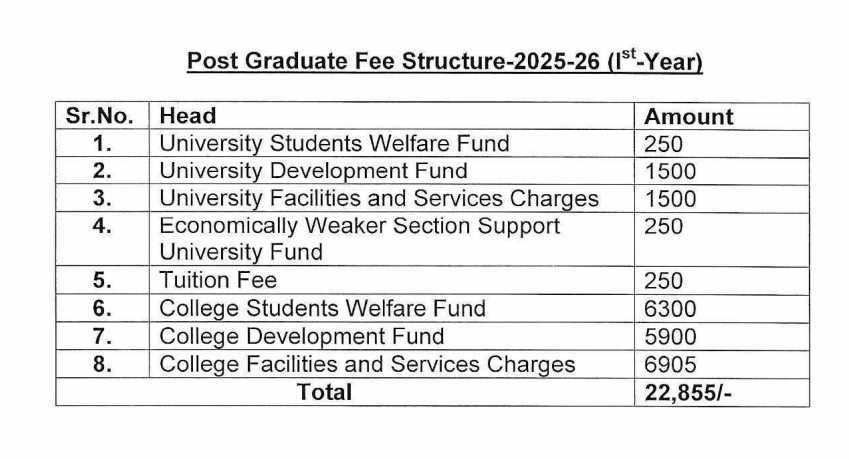Click University Facilities and Services Charges text

pos(379,198)
